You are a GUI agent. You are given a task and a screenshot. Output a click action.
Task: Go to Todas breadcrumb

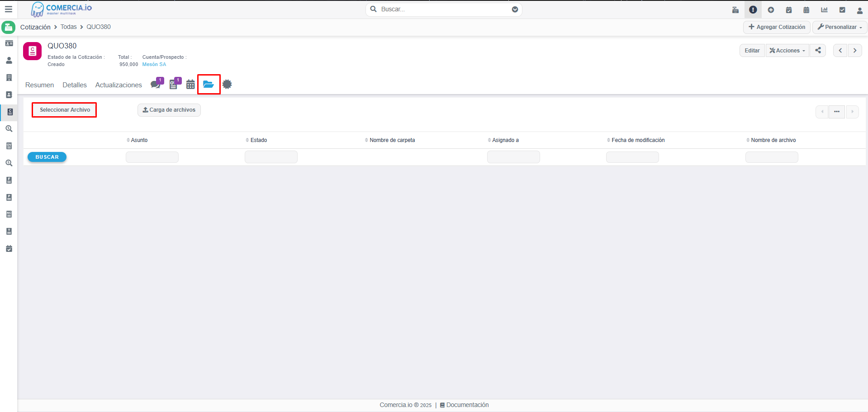coord(69,27)
